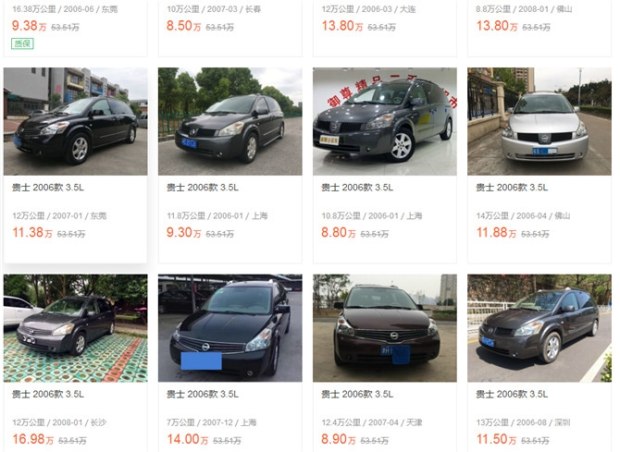
Task: Click the 12万公里 / 2007-01 / 东莞 details
Action: [59, 216]
